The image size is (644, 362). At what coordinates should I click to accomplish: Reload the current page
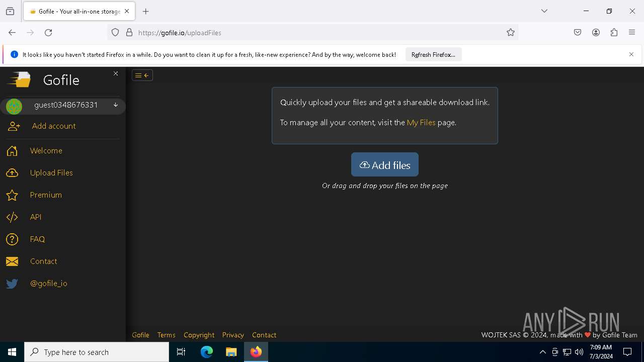tap(48, 33)
